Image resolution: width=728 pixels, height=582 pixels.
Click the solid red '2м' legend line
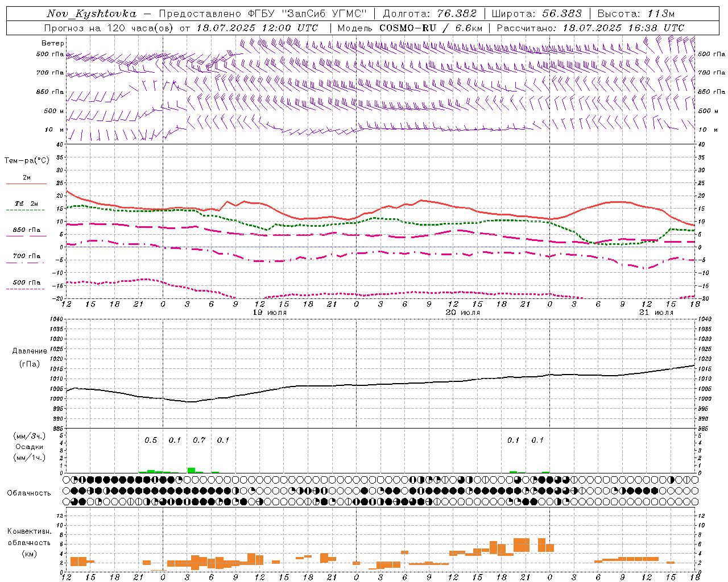click(26, 184)
